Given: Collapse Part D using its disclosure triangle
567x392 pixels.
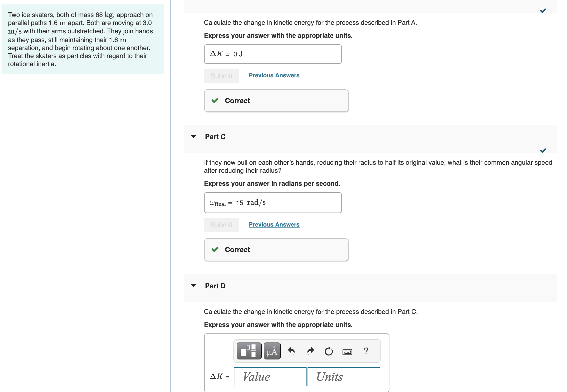Looking at the screenshot, I should coord(193,286).
